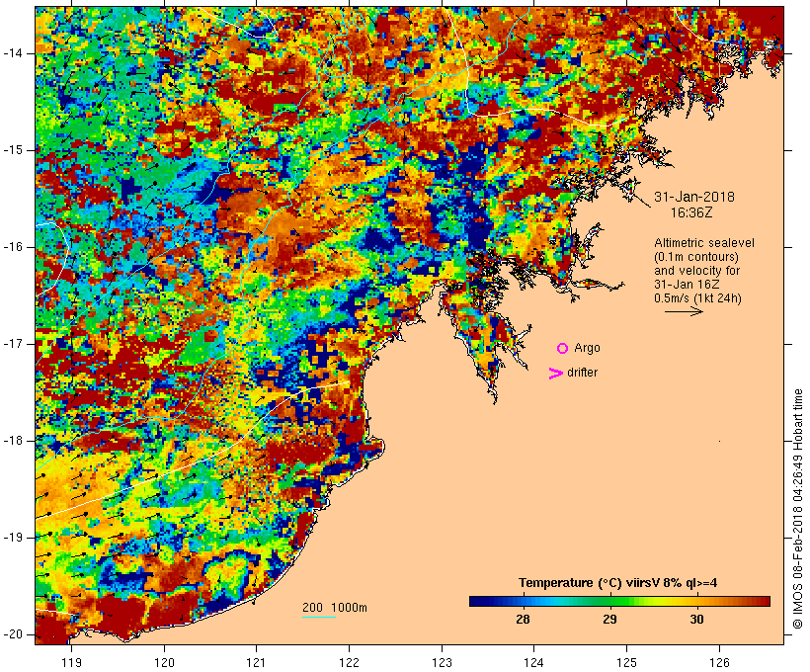Click the cyan 200m depth contour legend line
This screenshot has height=672, width=810.
point(319,617)
